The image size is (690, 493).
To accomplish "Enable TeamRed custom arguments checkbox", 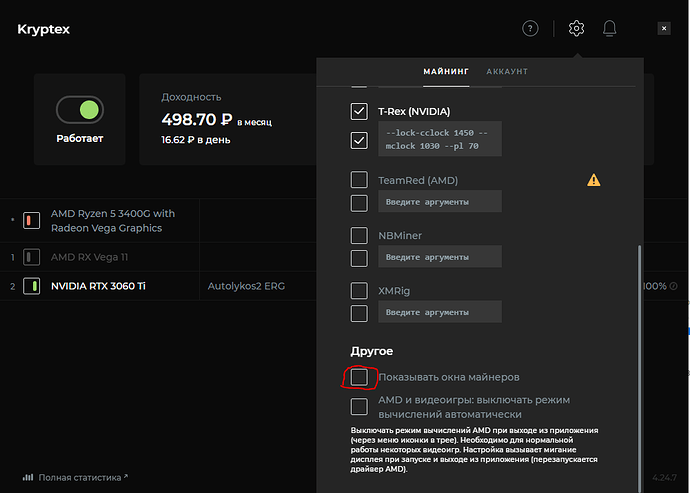I will click(359, 203).
